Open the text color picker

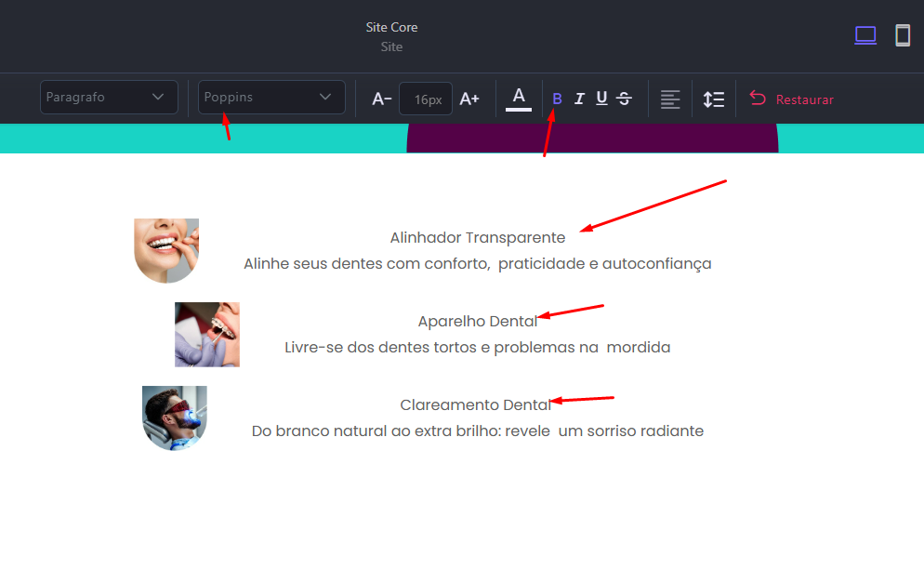coord(519,98)
